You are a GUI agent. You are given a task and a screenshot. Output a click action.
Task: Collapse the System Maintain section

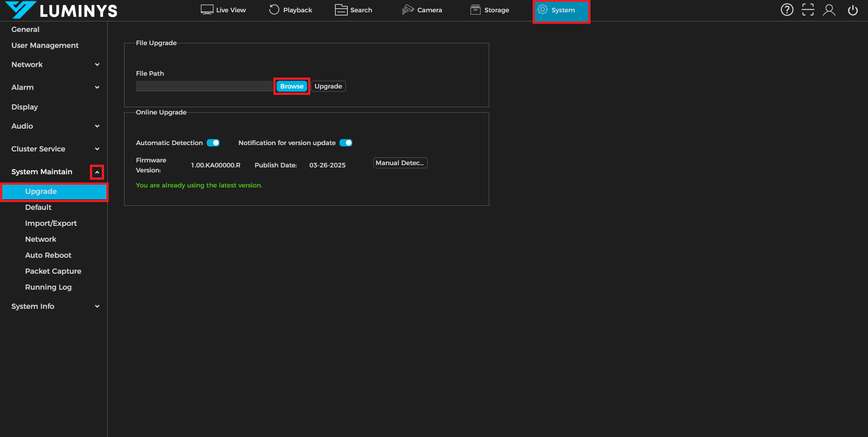(97, 172)
